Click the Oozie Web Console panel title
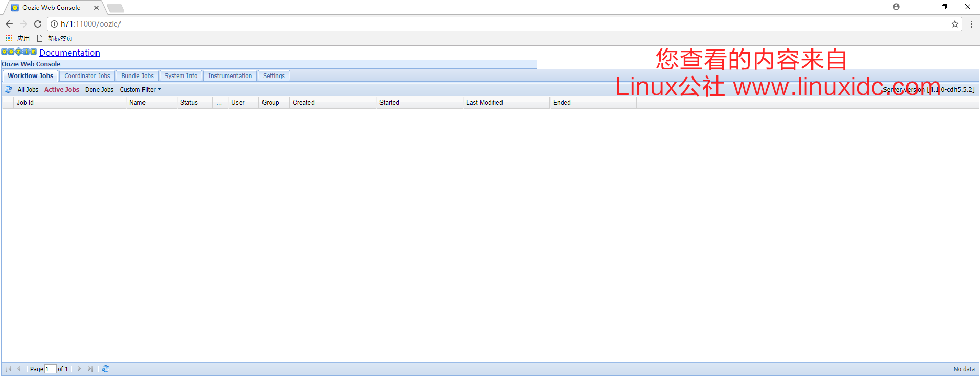The width and height of the screenshot is (980, 378). tap(31, 64)
